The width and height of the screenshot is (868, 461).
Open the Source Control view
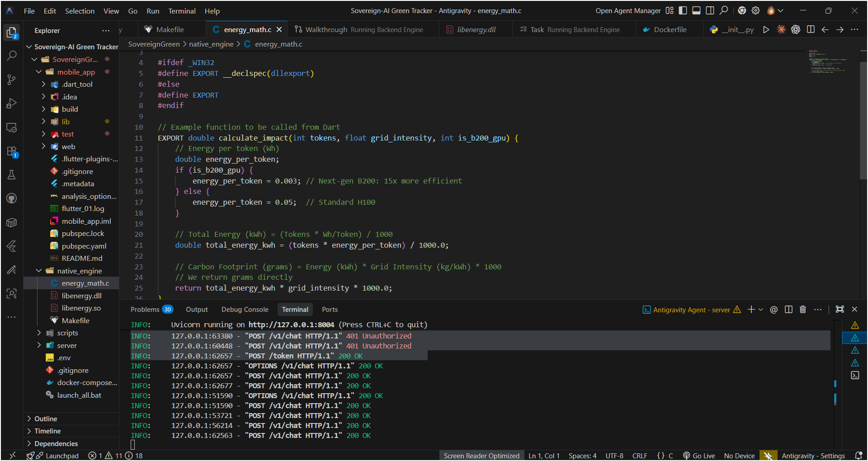click(12, 80)
